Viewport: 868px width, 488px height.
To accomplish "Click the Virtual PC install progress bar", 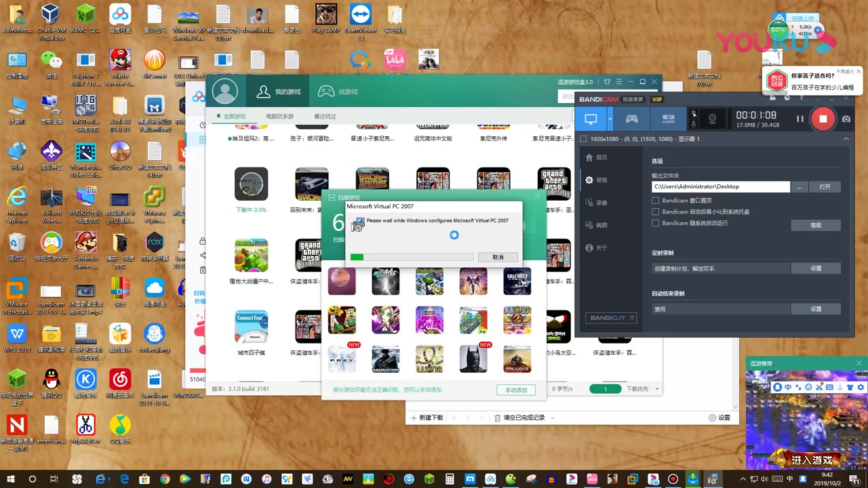I will click(411, 258).
